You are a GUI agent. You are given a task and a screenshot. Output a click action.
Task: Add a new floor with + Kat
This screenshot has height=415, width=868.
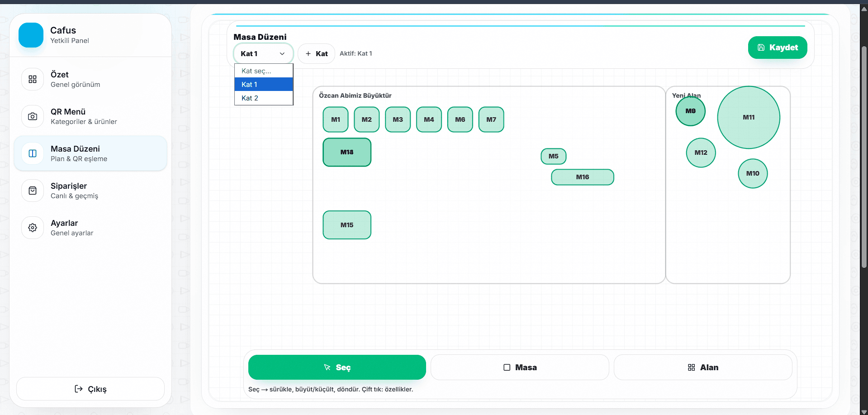316,53
